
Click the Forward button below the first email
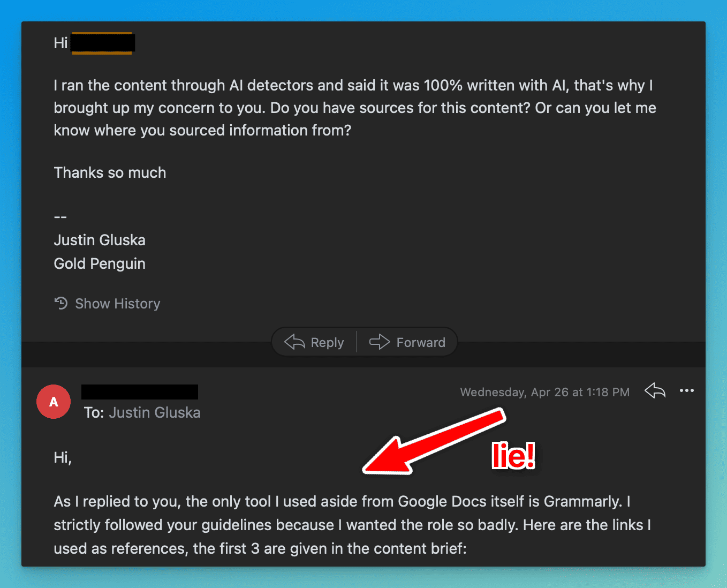(x=407, y=342)
